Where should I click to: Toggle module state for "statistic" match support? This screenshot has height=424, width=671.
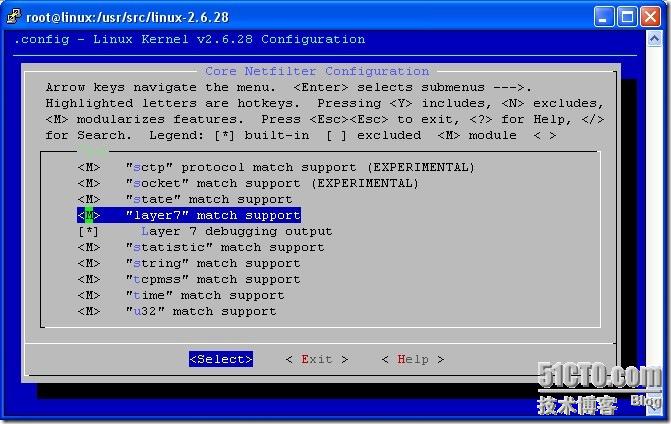point(89,247)
